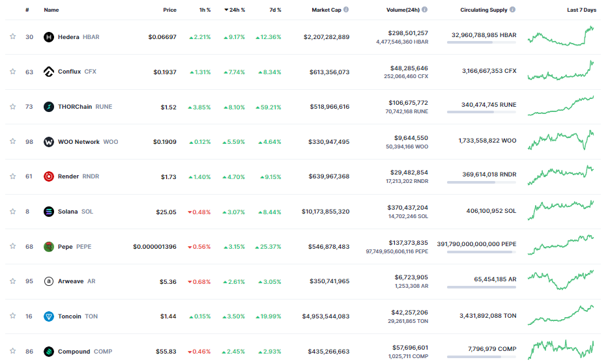Image resolution: width=608 pixels, height=364 pixels.
Task: Star Hedera to add to watchlist
Action: pyautogui.click(x=12, y=37)
